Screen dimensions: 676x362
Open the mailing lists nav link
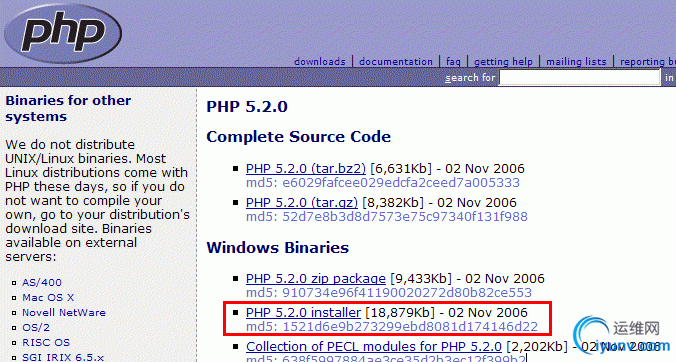point(576,62)
